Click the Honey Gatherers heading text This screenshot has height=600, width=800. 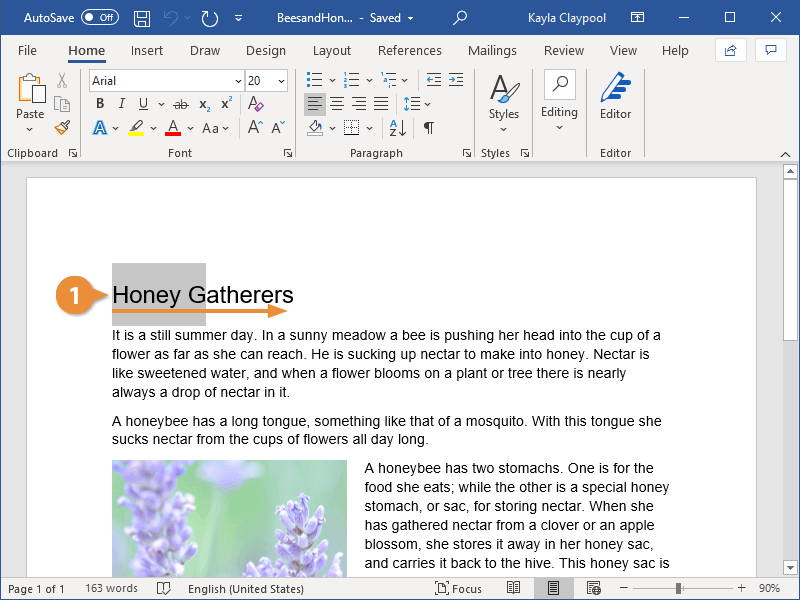coord(203,295)
